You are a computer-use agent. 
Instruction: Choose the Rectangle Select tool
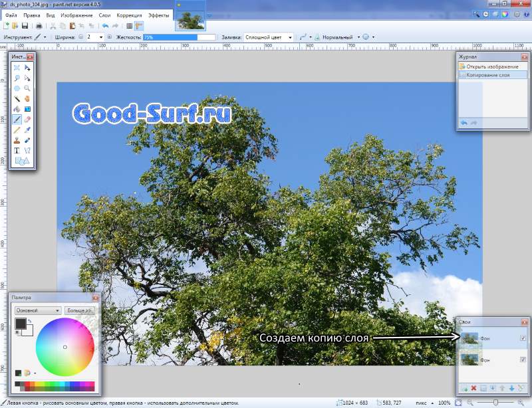(x=17, y=68)
